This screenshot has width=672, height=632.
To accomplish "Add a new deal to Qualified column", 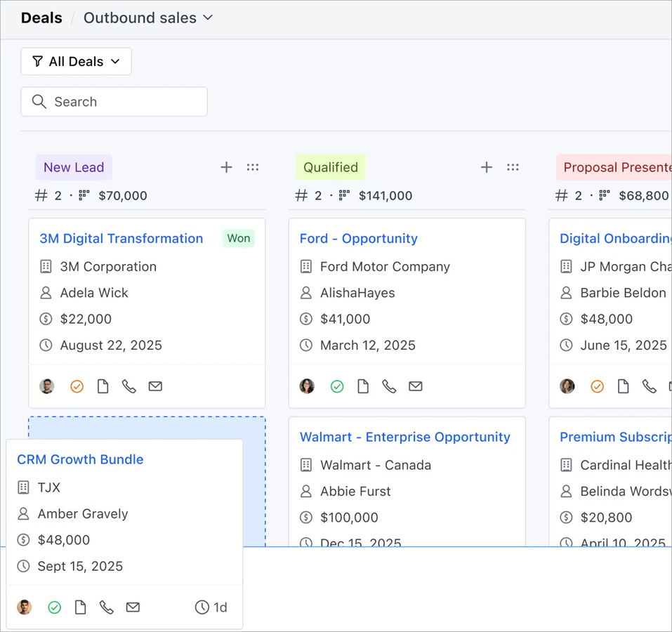I will tap(486, 167).
